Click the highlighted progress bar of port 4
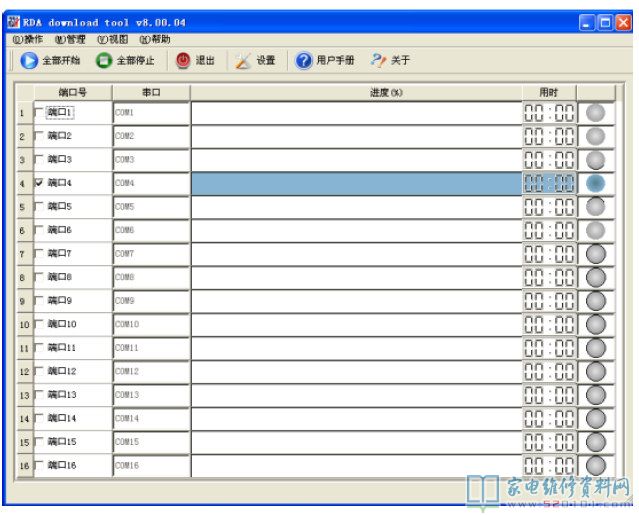The height and width of the screenshot is (515, 639). 357,183
